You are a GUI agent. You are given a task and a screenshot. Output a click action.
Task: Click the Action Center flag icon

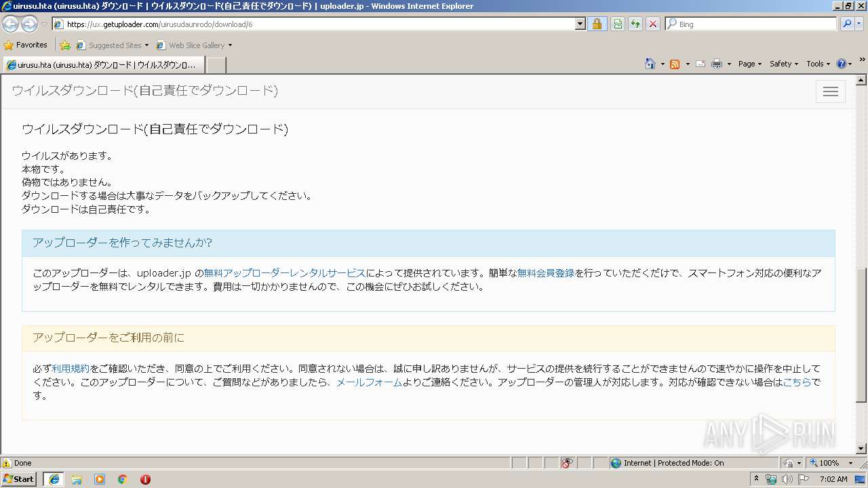click(x=804, y=479)
